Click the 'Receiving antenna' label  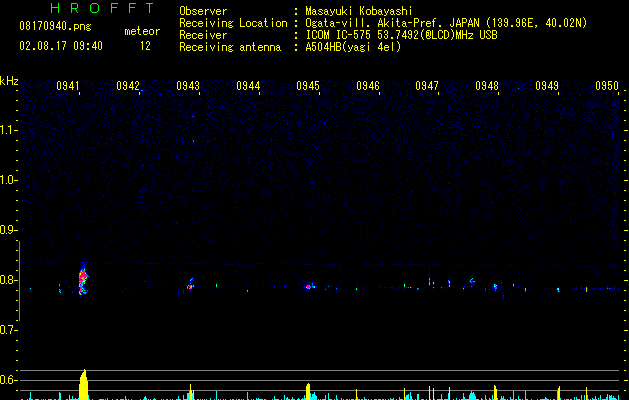tap(230, 47)
